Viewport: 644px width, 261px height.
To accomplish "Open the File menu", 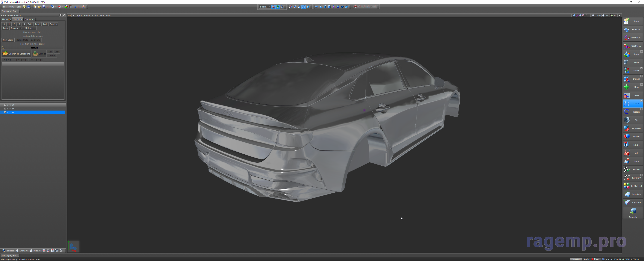I will point(4,7).
